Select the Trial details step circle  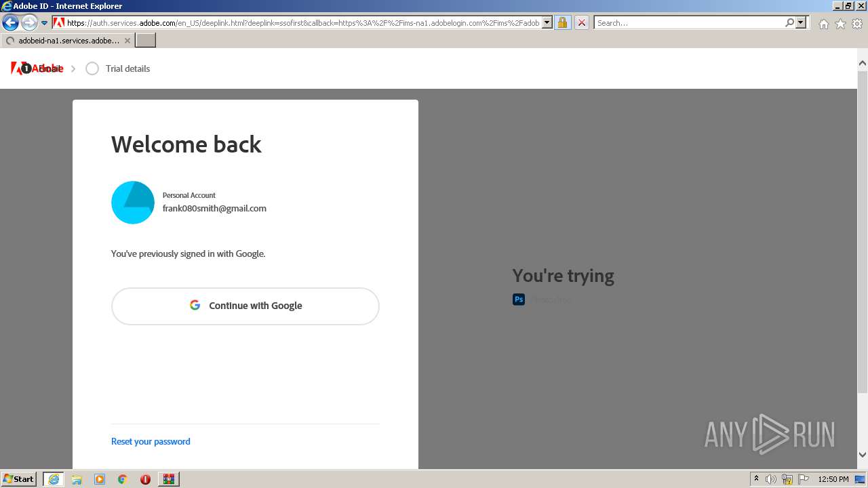coord(92,68)
